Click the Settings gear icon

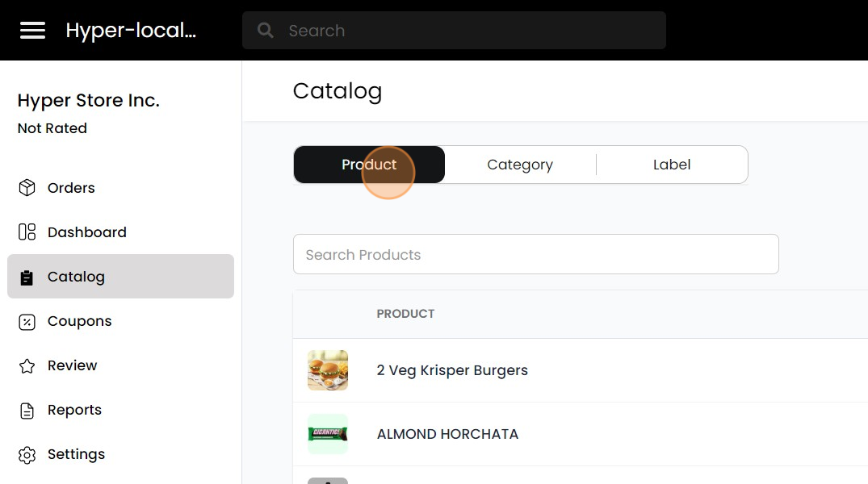pos(27,453)
